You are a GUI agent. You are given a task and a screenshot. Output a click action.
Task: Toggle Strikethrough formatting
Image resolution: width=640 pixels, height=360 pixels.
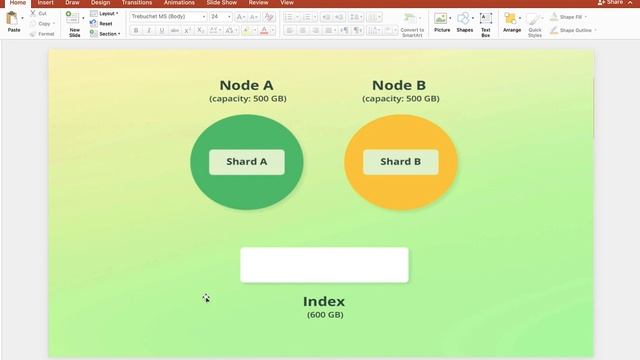175,31
